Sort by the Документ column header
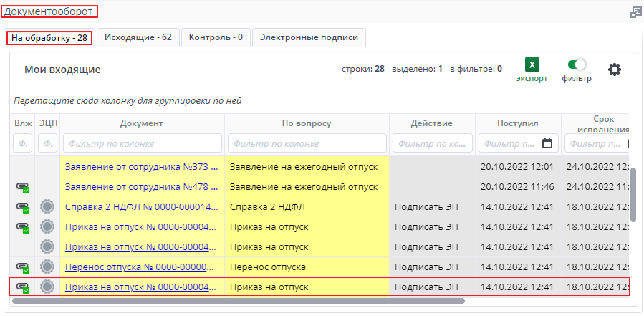This screenshot has width=644, height=316. [x=142, y=123]
